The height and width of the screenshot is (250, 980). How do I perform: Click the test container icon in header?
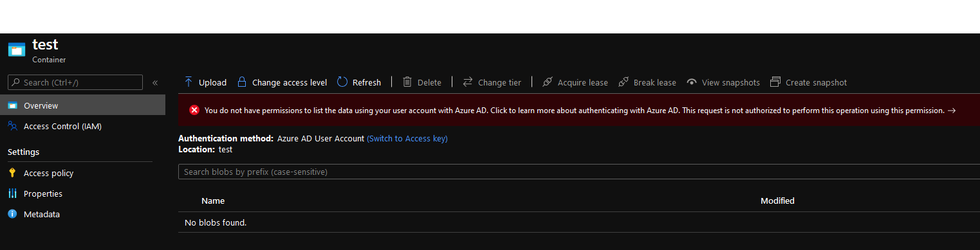pos(16,49)
